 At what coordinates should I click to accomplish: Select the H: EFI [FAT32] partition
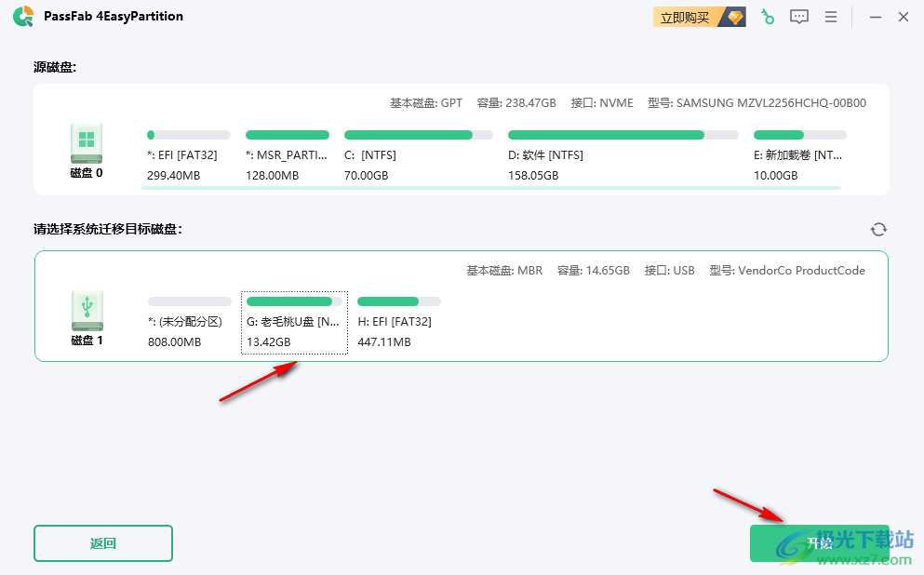(x=399, y=322)
